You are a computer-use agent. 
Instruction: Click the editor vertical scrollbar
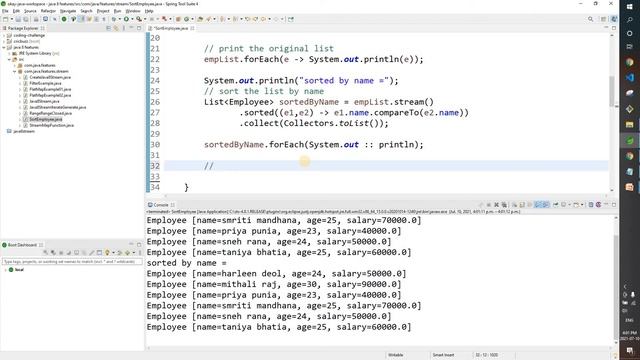click(x=612, y=91)
